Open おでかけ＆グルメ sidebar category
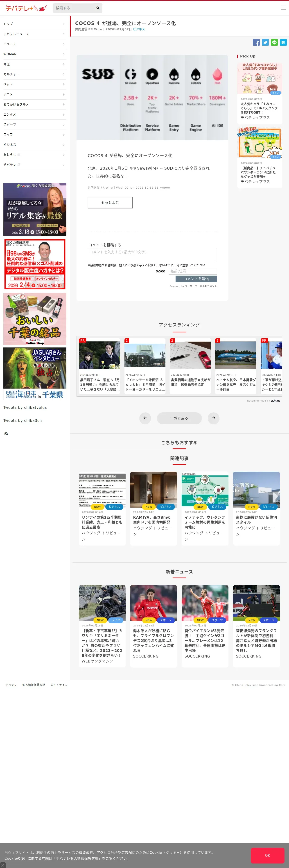Screen dimensions: 289x868 35,105
